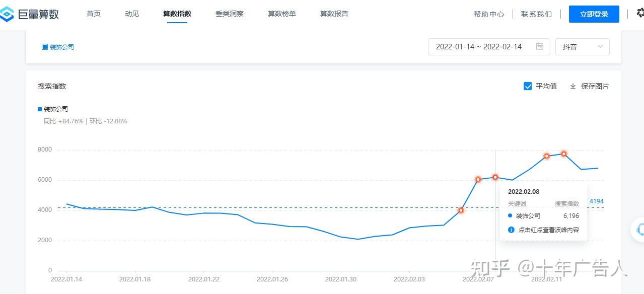Open the date range 2022-01-14 ~ 2022-02-14 picker
This screenshot has width=644, height=294.
pos(478,47)
